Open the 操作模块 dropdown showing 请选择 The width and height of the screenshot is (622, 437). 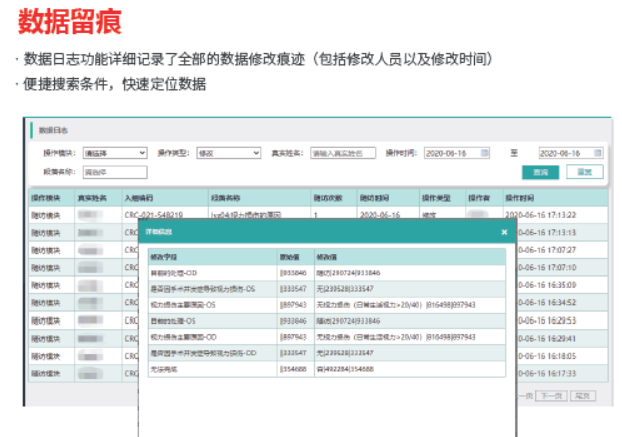click(115, 153)
